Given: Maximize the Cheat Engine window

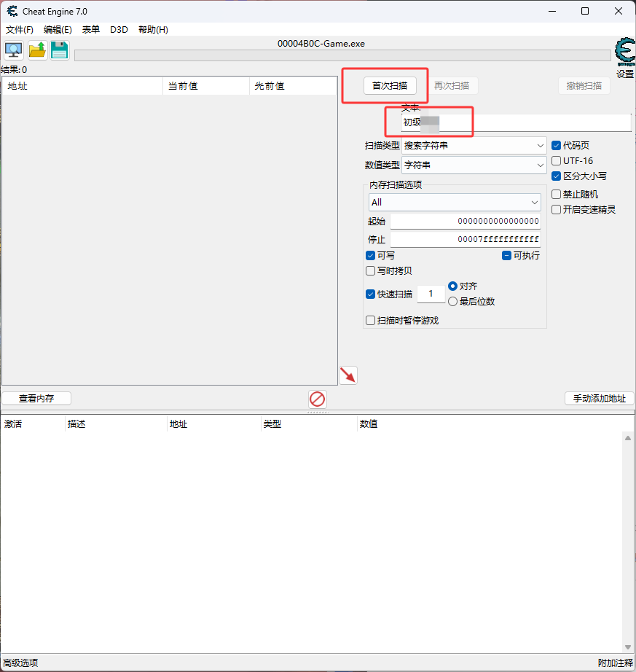Looking at the screenshot, I should pyautogui.click(x=585, y=11).
